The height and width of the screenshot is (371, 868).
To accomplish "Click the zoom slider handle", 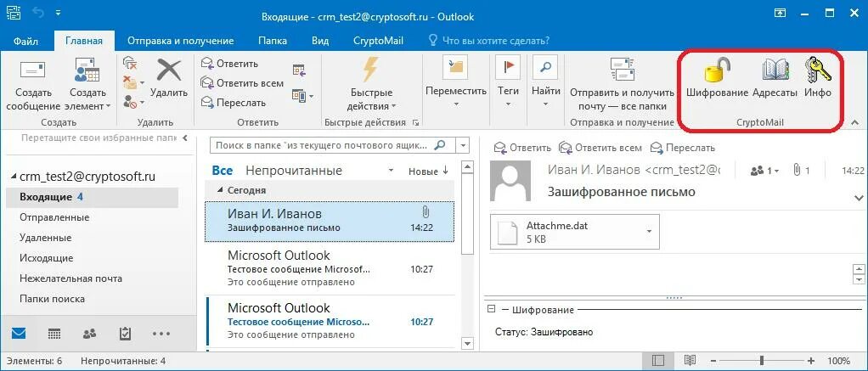I will pyautogui.click(x=762, y=361).
